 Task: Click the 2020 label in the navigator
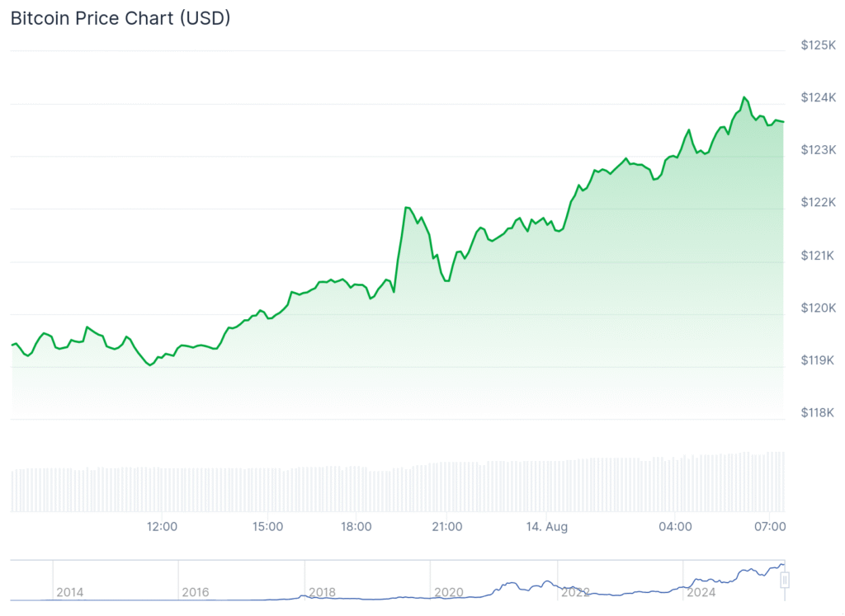pos(448,592)
